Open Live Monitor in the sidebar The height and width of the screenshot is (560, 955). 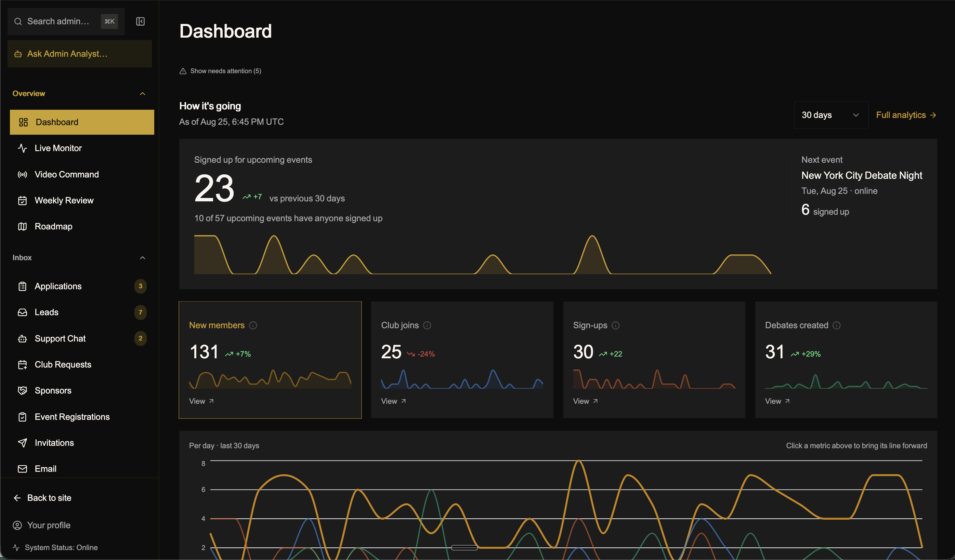(82, 148)
